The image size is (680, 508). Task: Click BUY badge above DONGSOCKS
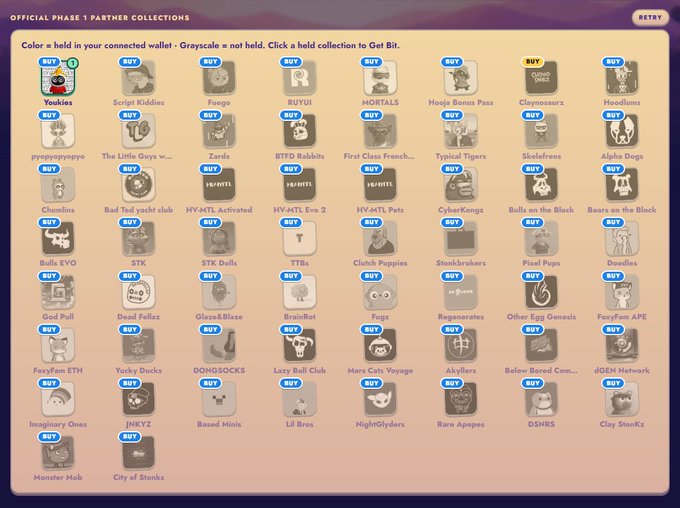210,329
